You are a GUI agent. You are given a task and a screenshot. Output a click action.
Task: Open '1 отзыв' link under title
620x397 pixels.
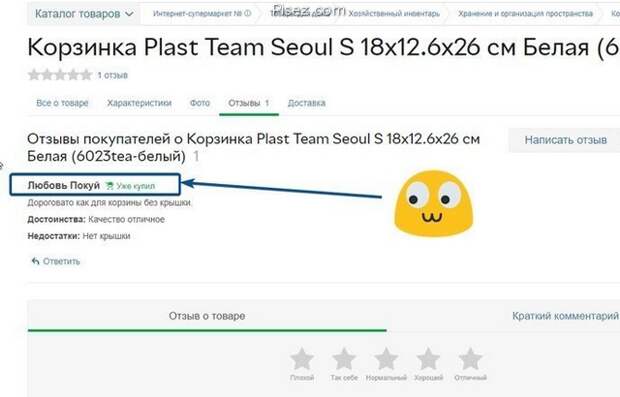pos(113,75)
